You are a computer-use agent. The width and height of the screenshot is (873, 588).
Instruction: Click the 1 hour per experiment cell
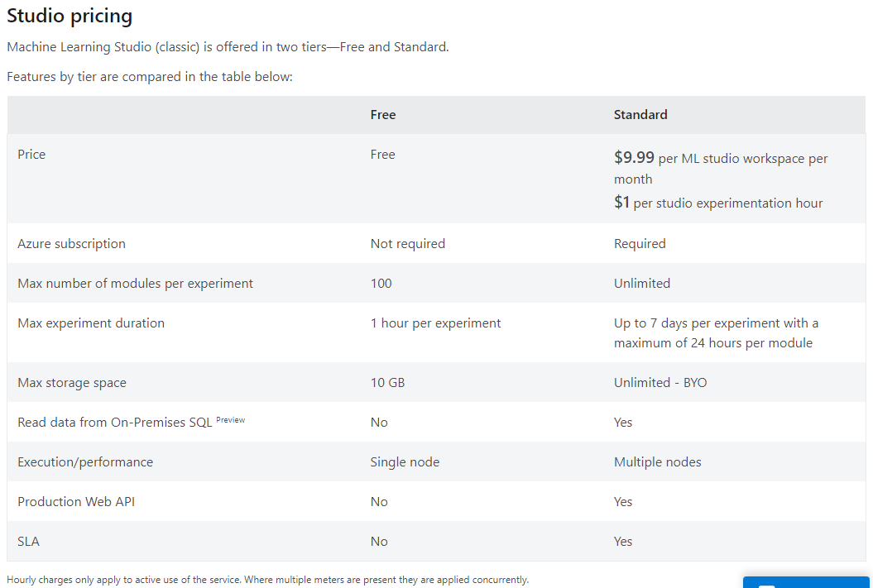[435, 323]
